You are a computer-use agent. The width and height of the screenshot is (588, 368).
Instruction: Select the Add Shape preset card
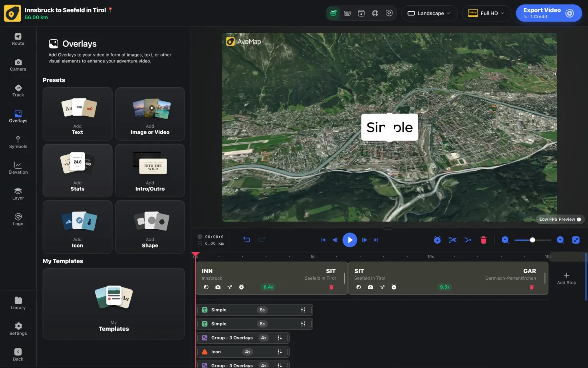tap(150, 227)
